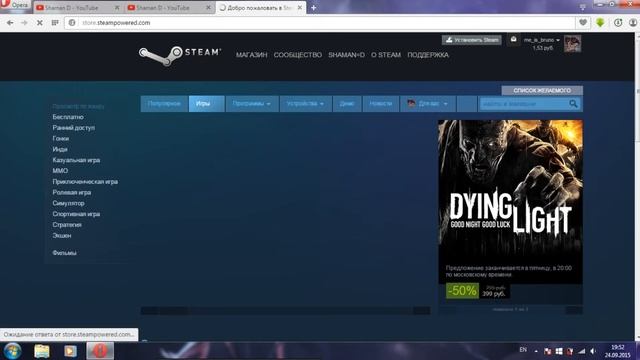Open СПИСОК ЖЕЛАЕМОГО wishlist button
Screen dimensions: 640x360
(x=542, y=90)
